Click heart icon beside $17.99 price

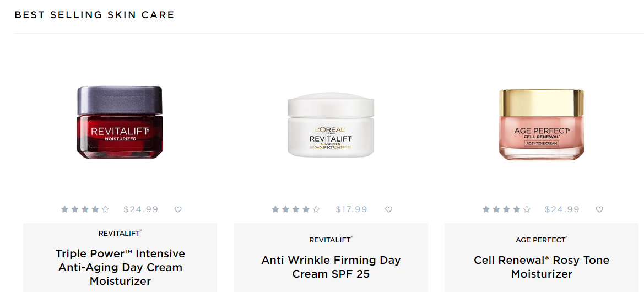click(x=388, y=209)
